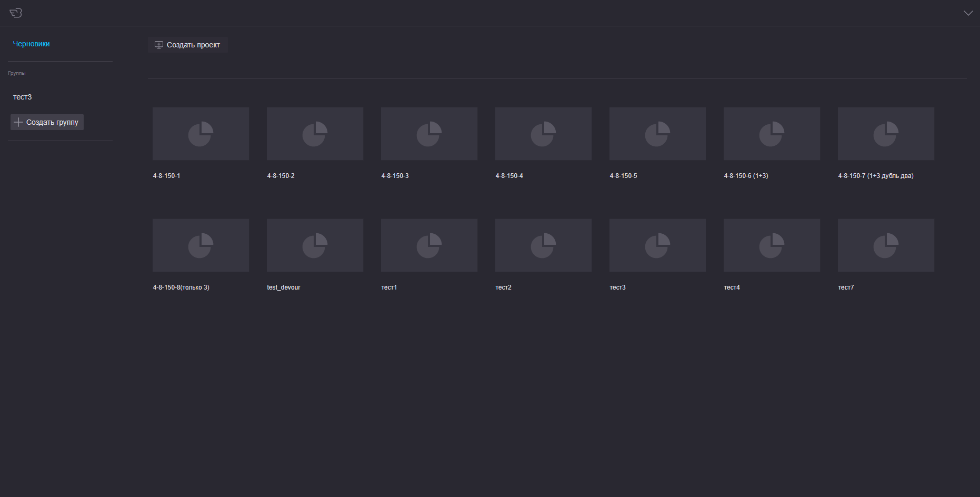Click the 4-8-150-4 project name label

(x=509, y=176)
